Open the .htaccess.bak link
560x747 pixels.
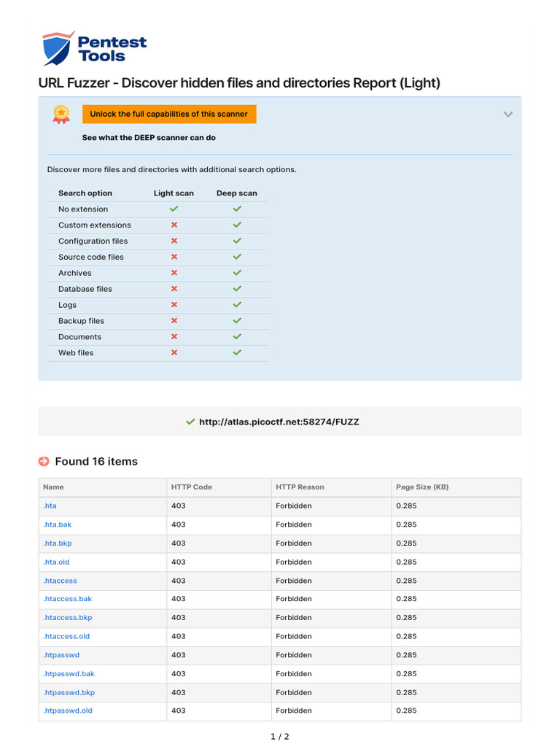(x=67, y=599)
